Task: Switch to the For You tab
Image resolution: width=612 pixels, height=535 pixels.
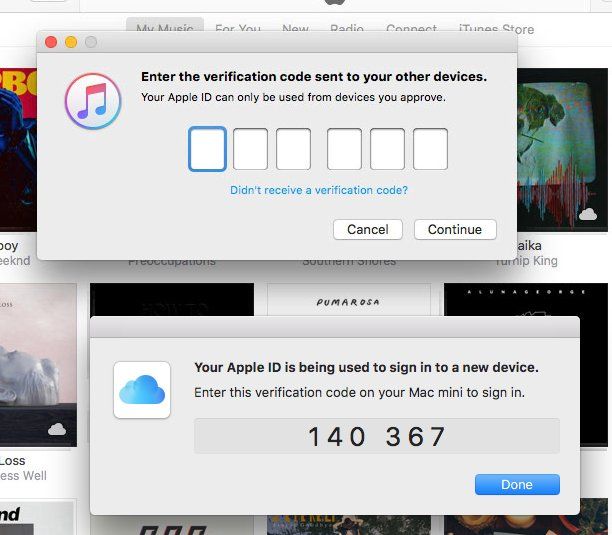Action: (x=238, y=28)
